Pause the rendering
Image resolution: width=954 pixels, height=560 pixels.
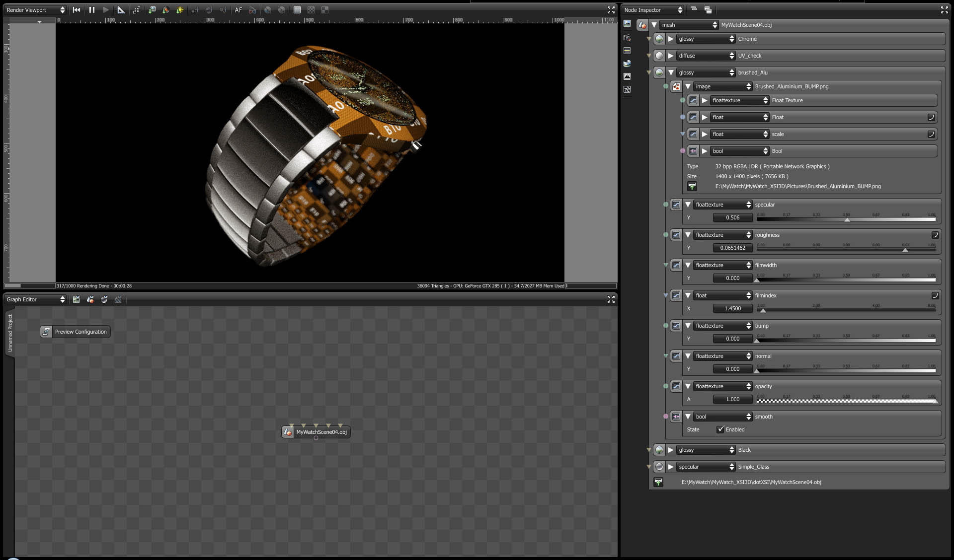92,10
